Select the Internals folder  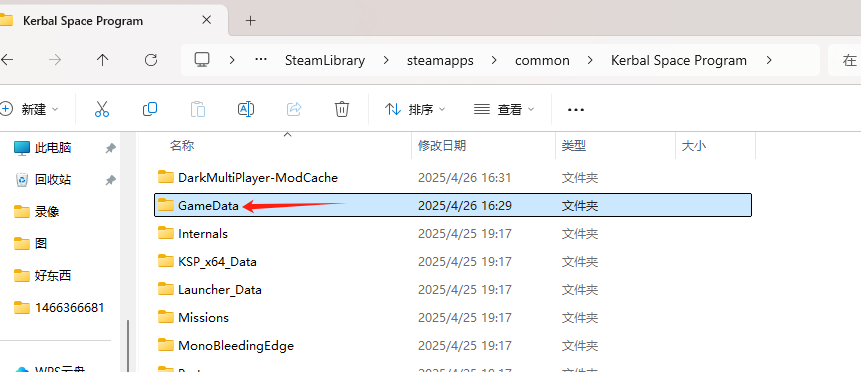pos(453,234)
